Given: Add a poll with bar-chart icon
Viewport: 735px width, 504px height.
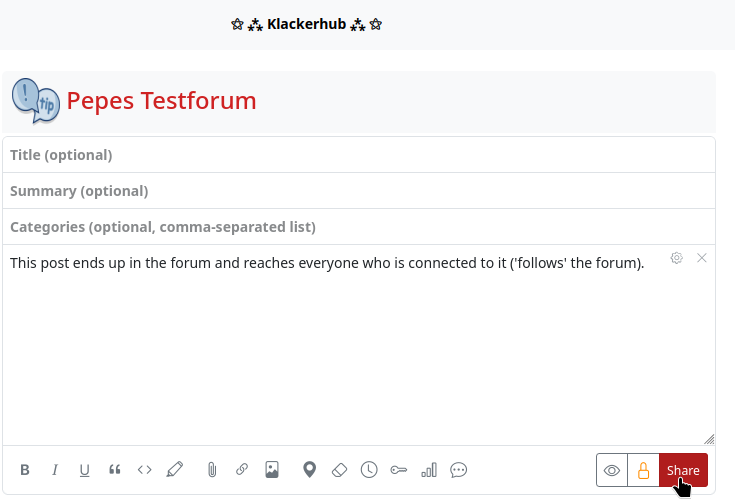Looking at the screenshot, I should (429, 470).
